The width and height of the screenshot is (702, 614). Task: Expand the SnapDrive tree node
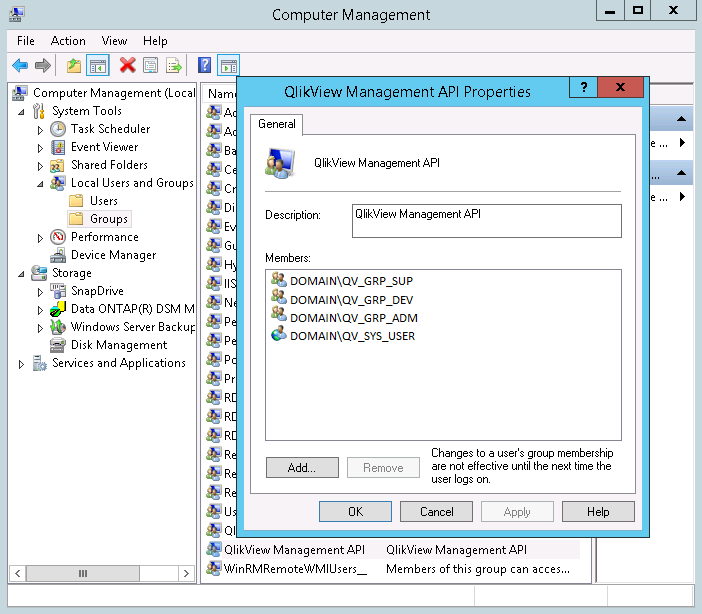click(x=40, y=292)
